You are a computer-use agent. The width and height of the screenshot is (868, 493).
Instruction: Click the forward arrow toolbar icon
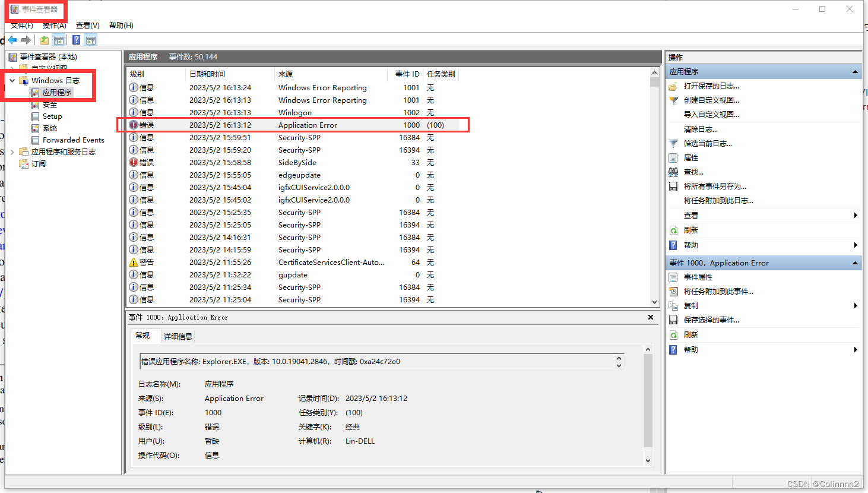pyautogui.click(x=26, y=40)
